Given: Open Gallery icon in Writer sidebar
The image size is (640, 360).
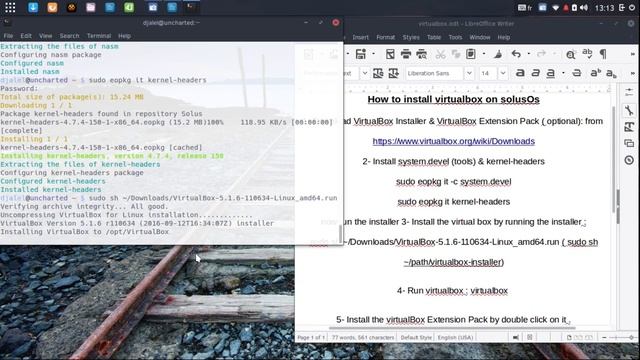Looking at the screenshot, I should click(629, 143).
